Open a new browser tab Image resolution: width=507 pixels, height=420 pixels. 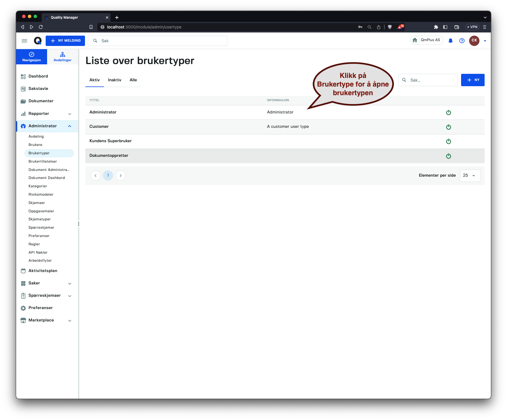(117, 18)
